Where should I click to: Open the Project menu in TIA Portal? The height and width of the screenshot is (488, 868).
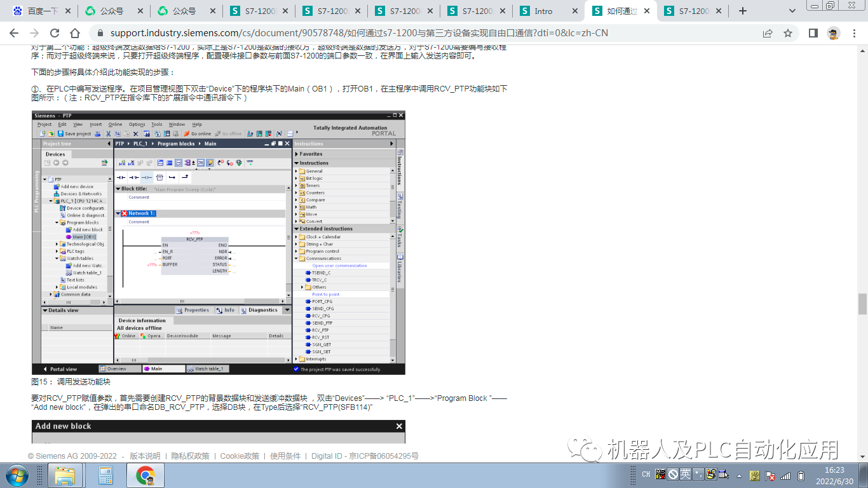tap(44, 125)
